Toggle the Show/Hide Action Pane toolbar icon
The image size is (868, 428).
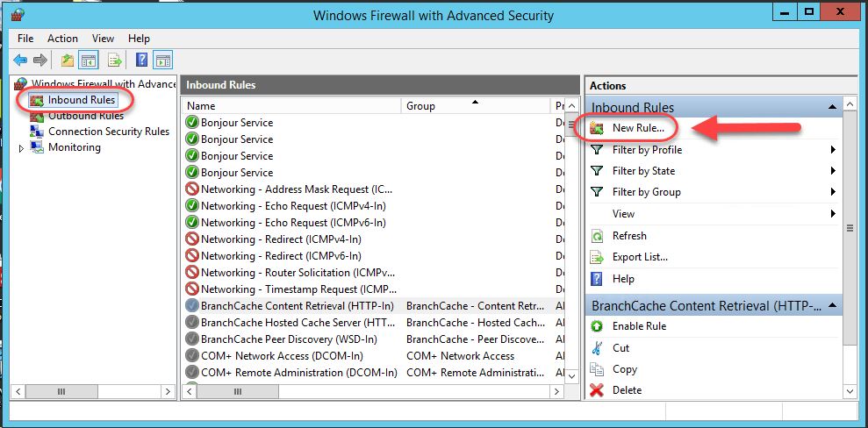pos(162,60)
